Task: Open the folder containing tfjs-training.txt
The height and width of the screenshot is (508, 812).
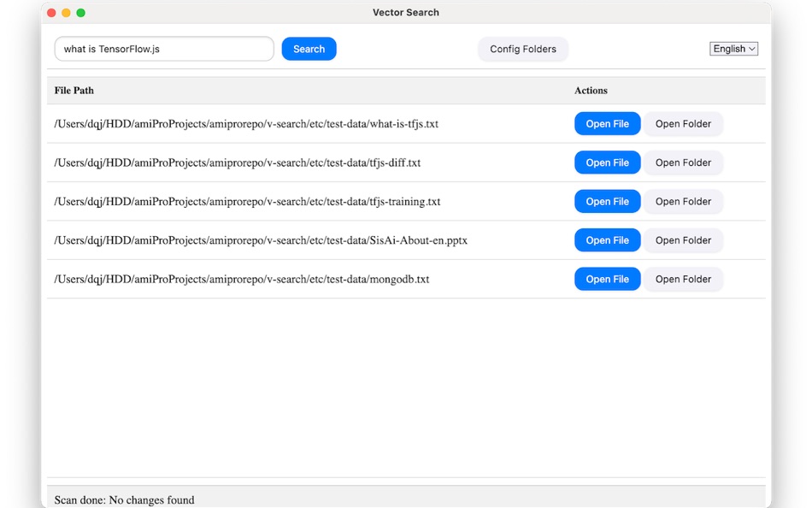Action: [683, 201]
